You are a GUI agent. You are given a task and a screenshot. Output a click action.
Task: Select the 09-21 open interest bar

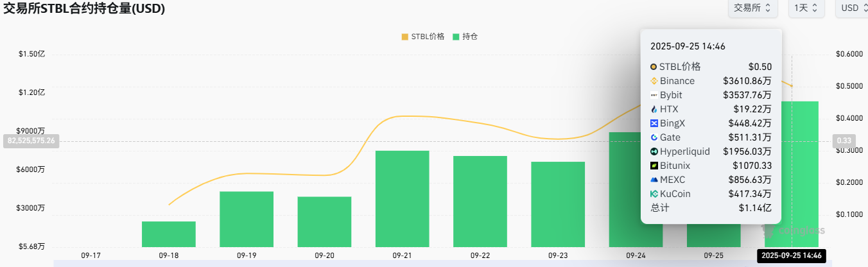click(402, 198)
